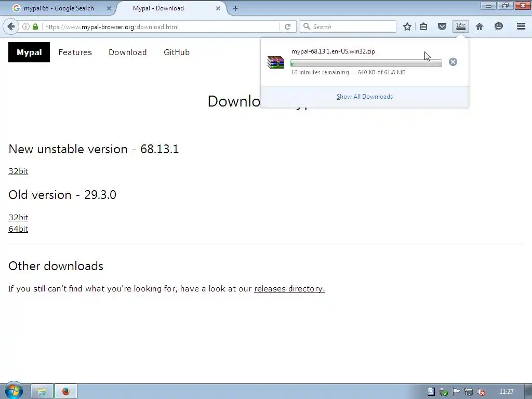The height and width of the screenshot is (399, 532).
Task: Click the WinRAR archive icon of the download
Action: 275,62
